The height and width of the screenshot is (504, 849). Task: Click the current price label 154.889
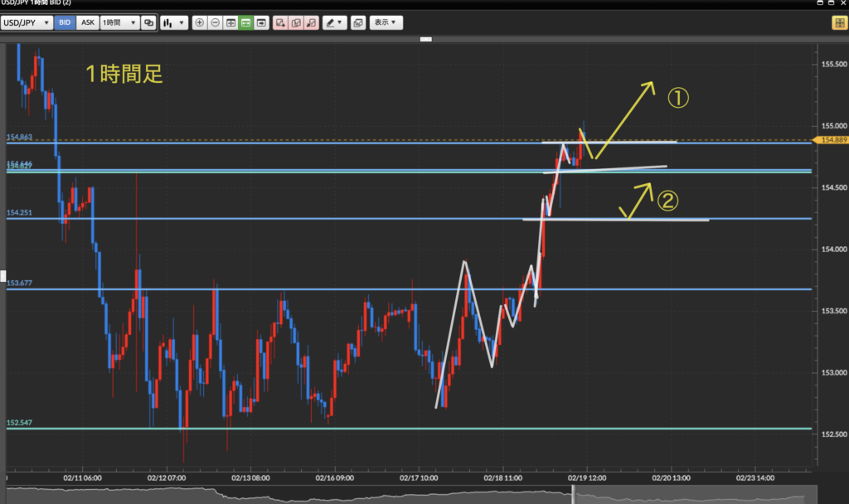click(832, 141)
